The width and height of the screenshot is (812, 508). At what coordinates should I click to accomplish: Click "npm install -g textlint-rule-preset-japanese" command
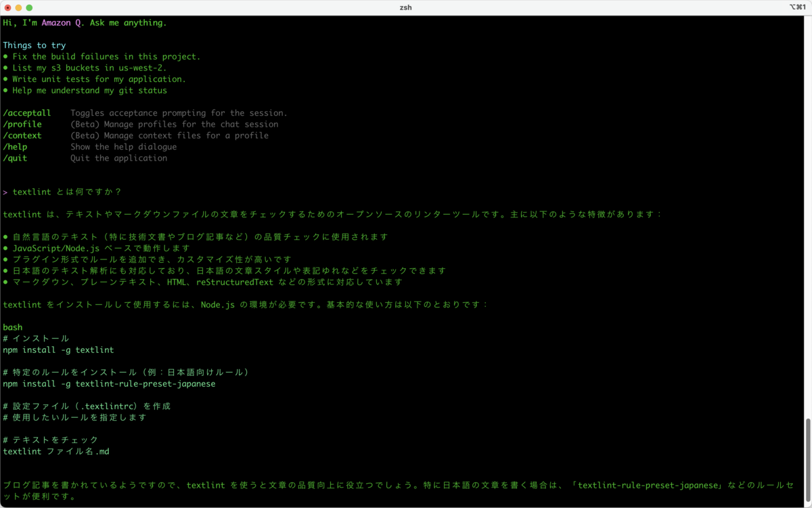109,384
